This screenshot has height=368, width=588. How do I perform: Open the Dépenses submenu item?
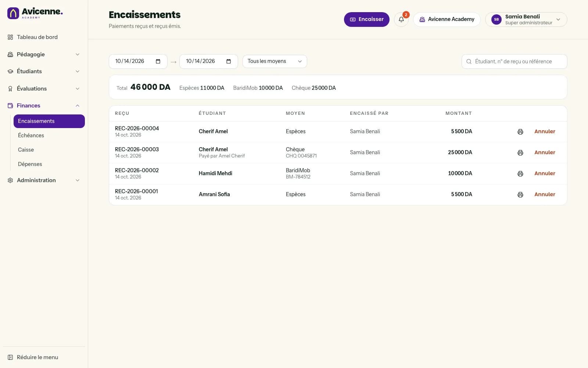pyautogui.click(x=49, y=164)
